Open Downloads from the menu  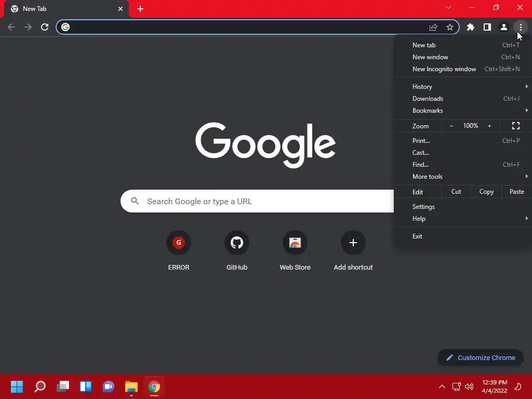[463, 99]
